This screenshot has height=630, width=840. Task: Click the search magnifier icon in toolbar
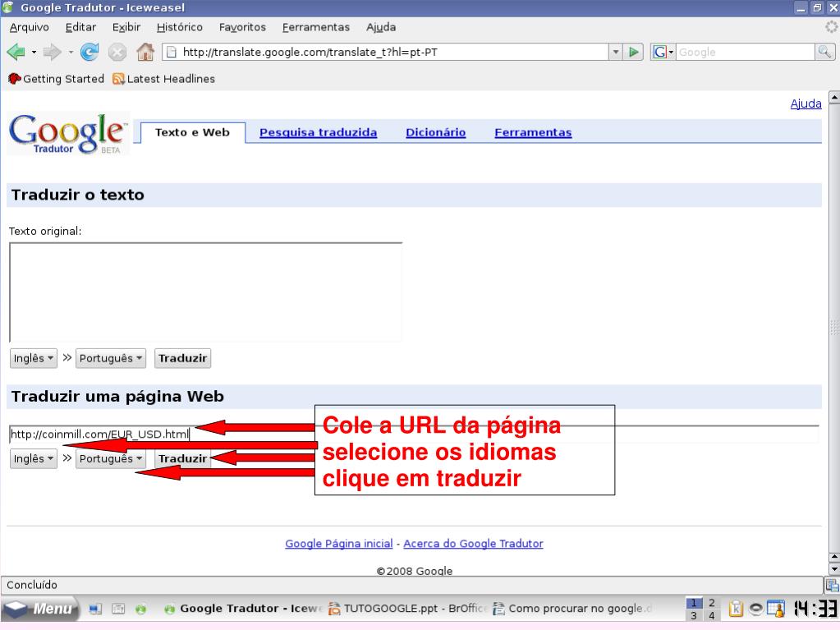point(824,52)
